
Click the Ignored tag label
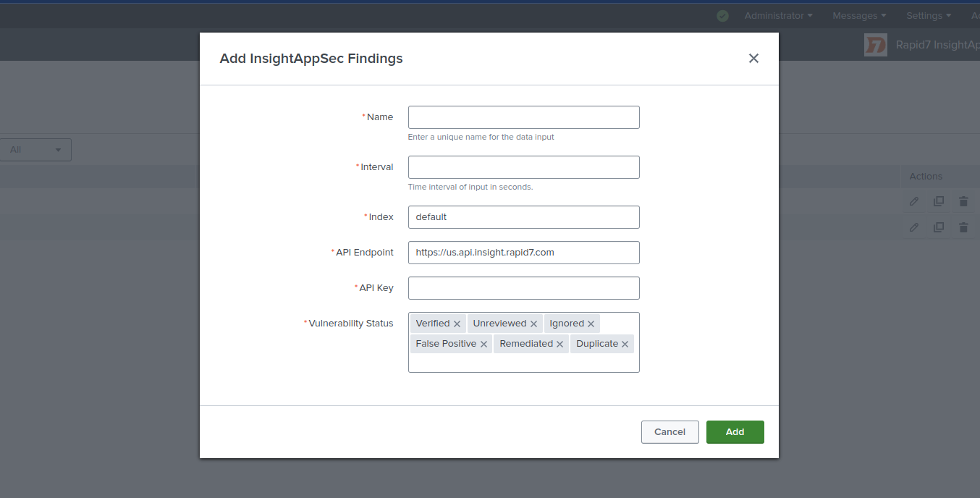567,324
